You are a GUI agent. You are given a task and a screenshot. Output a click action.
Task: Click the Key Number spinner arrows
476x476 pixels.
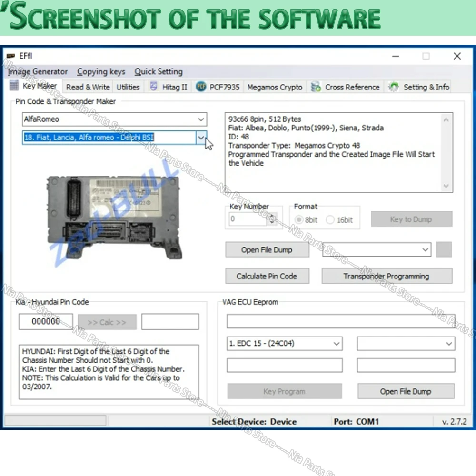click(272, 218)
